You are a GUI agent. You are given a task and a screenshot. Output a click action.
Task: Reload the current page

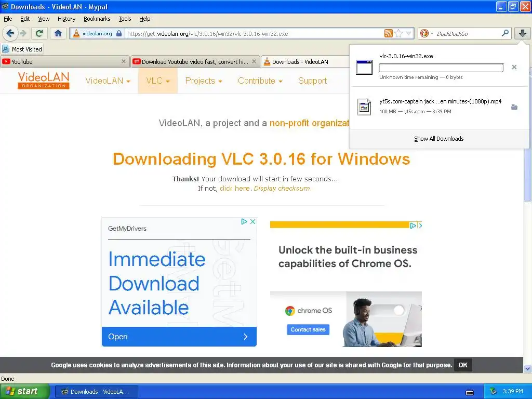pos(39,33)
